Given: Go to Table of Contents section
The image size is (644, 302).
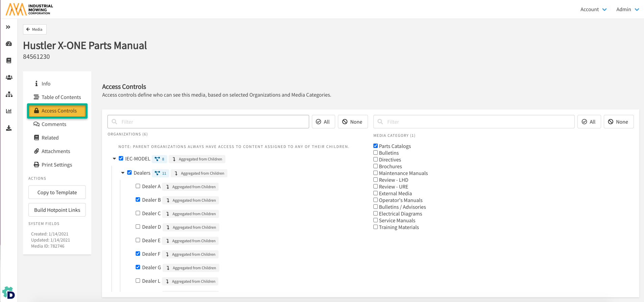Looking at the screenshot, I should tap(61, 97).
